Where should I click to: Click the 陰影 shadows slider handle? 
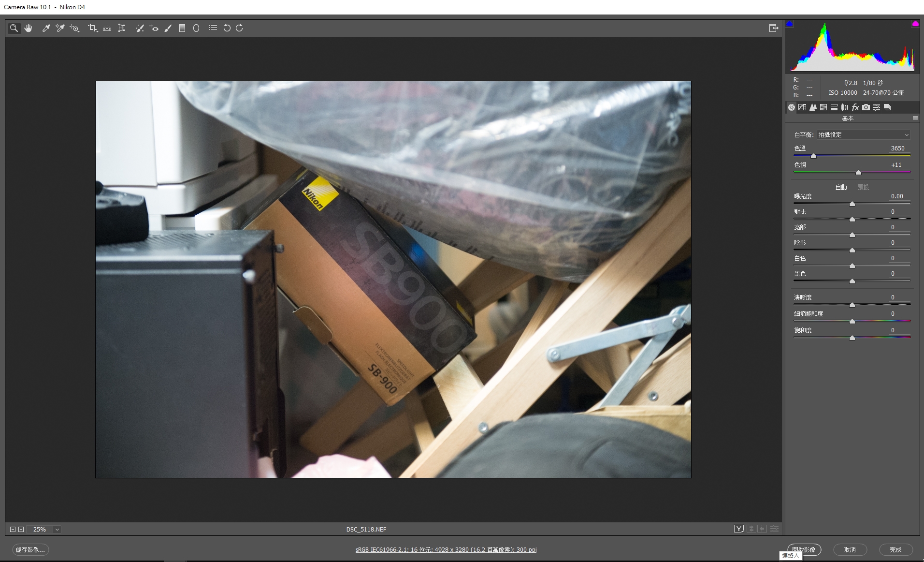pos(852,250)
